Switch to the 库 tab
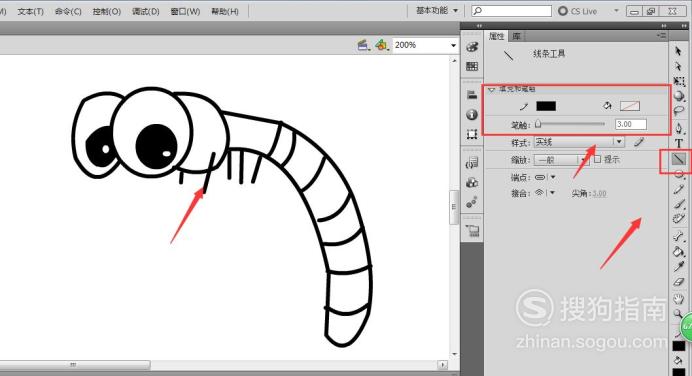692x376 pixels. click(516, 36)
